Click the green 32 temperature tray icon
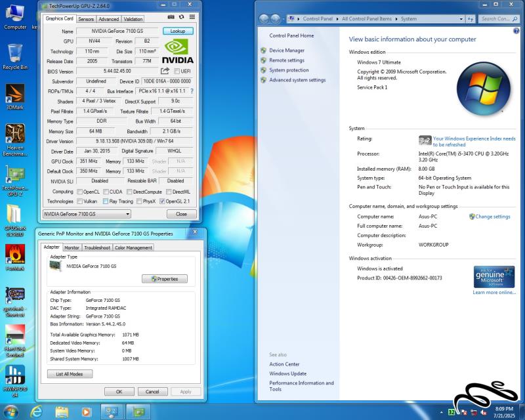Screen dimensions: 525x420 coord(451,412)
